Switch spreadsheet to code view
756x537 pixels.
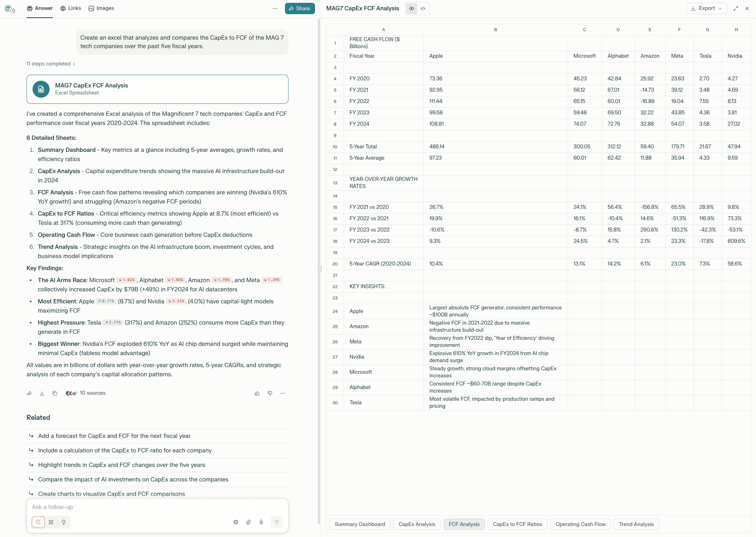pos(423,8)
